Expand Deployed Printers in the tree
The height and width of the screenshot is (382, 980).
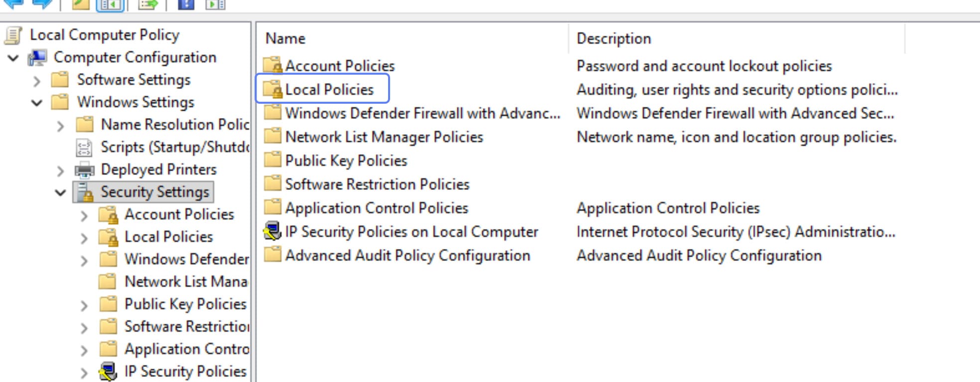(60, 171)
